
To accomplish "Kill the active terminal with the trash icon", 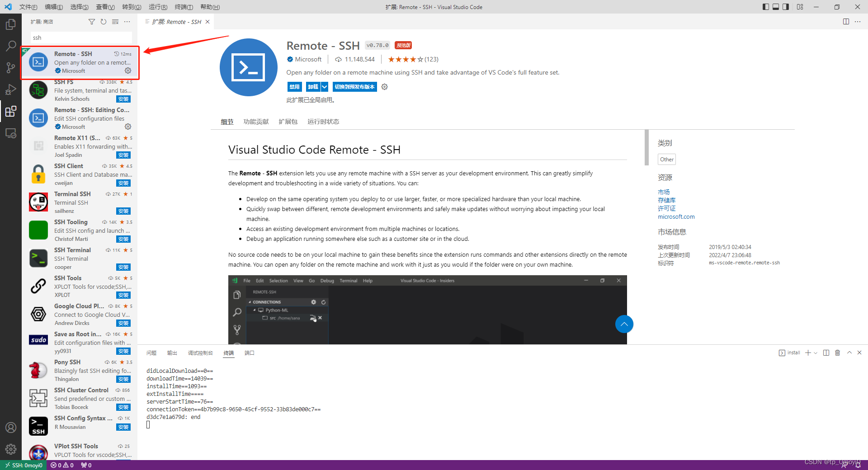I will (838, 352).
